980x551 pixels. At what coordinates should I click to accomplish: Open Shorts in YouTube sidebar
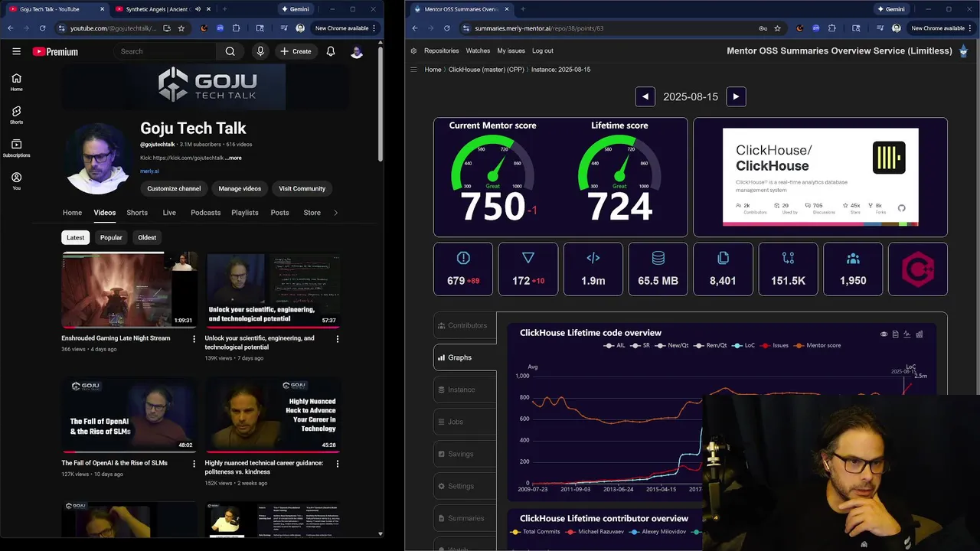pos(16,115)
